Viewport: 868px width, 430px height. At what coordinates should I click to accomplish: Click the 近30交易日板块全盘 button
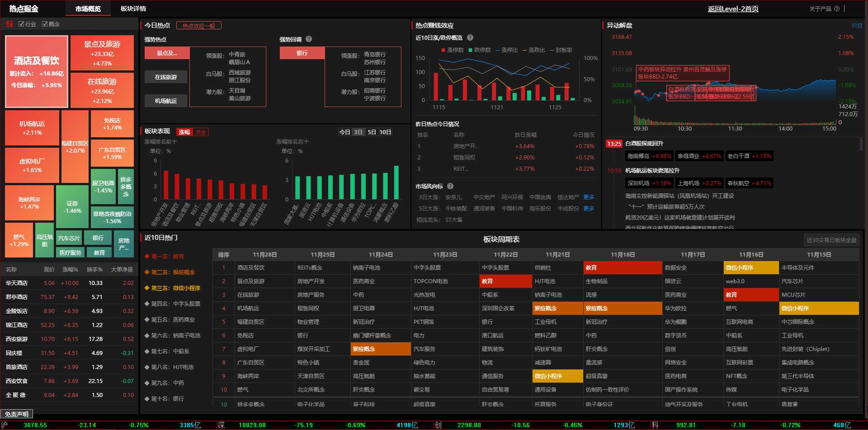point(831,240)
